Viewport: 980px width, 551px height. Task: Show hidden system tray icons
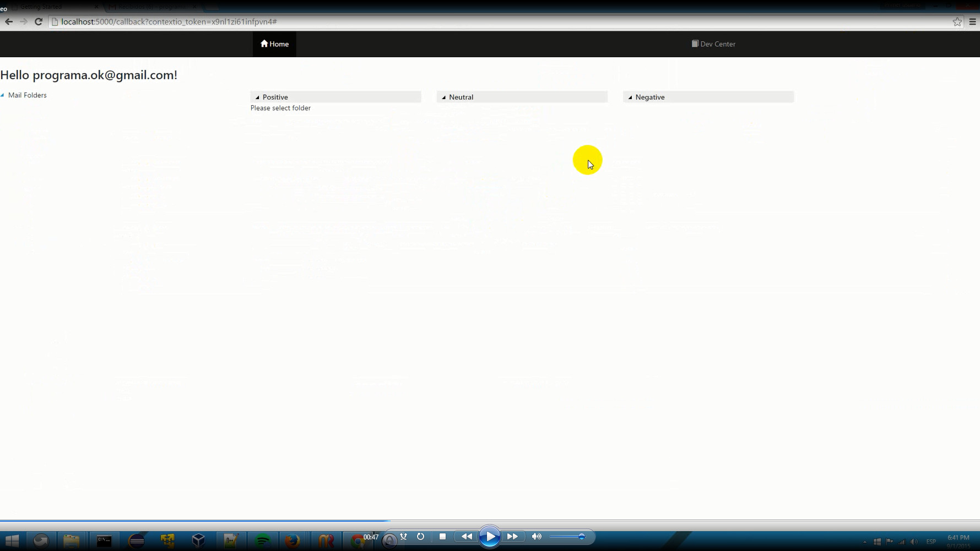coord(865,542)
